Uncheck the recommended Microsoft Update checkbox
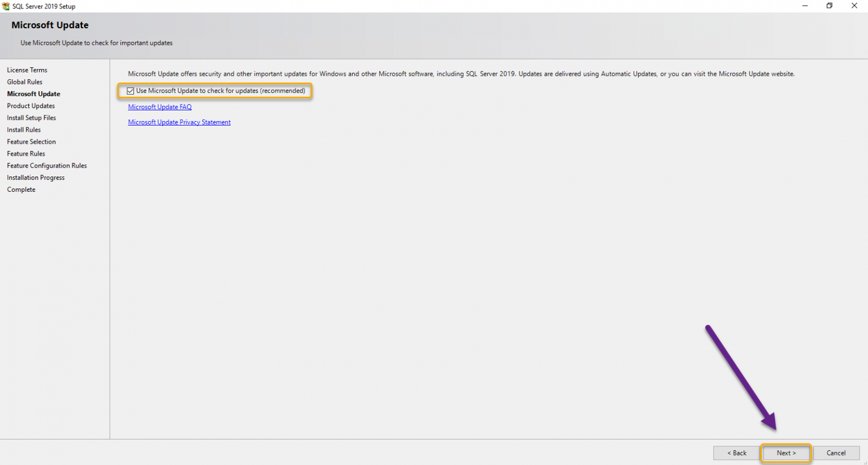 [x=131, y=91]
